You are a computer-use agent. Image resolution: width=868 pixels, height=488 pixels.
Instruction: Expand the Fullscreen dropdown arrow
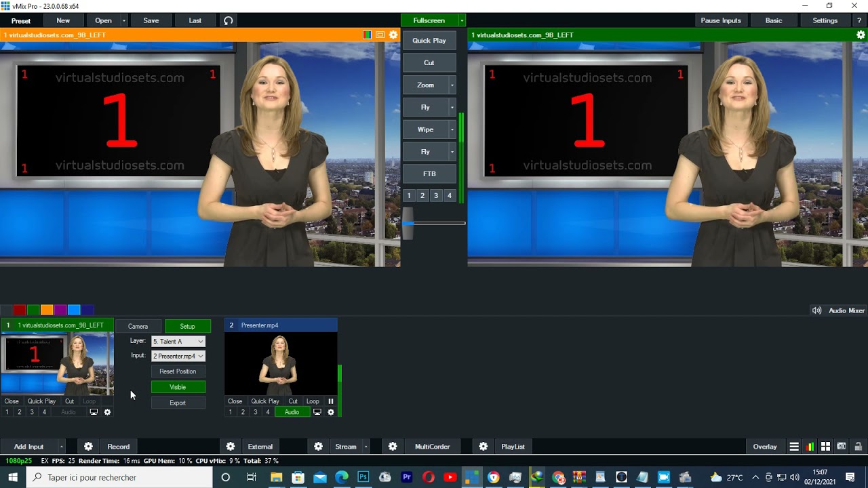pyautogui.click(x=462, y=20)
